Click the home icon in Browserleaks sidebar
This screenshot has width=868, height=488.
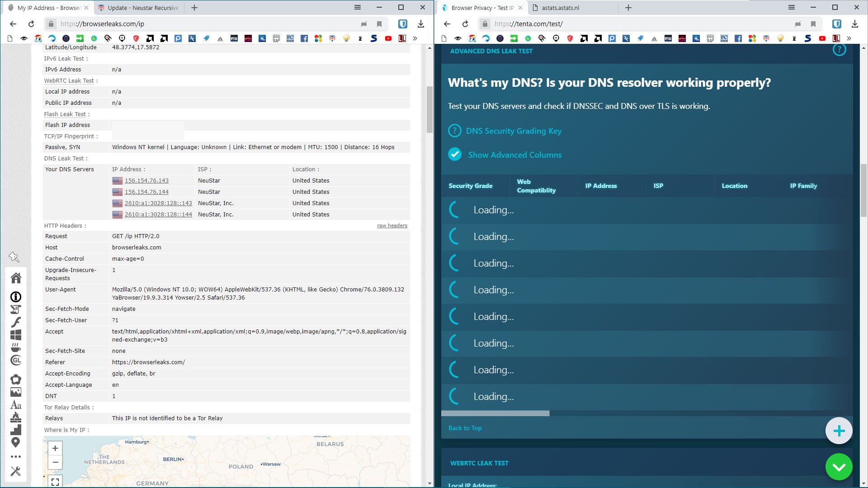click(16, 278)
